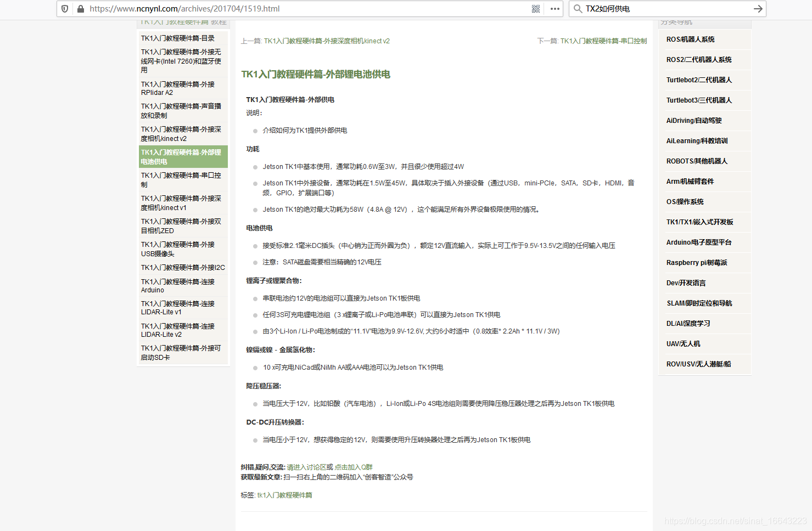Viewport: 812px width, 531px height.
Task: Click the 请进入讨论区 link
Action: click(306, 467)
